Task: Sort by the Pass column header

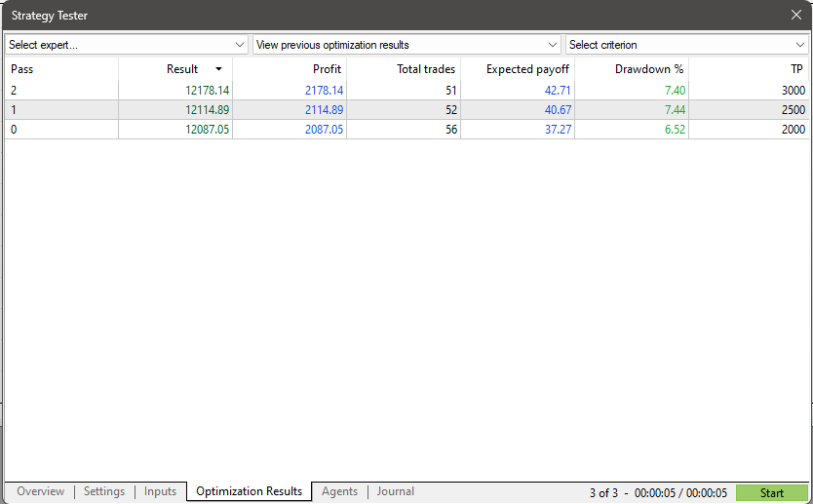Action: pos(61,69)
